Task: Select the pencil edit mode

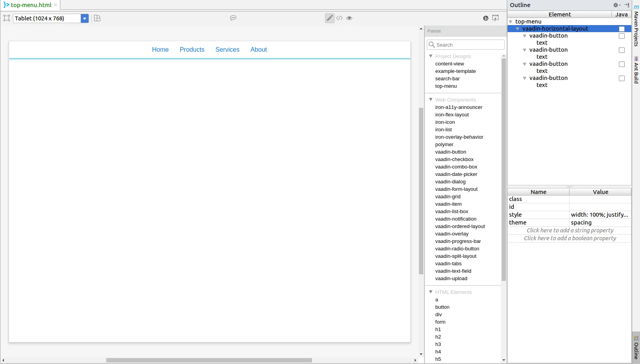Action: 329,18
